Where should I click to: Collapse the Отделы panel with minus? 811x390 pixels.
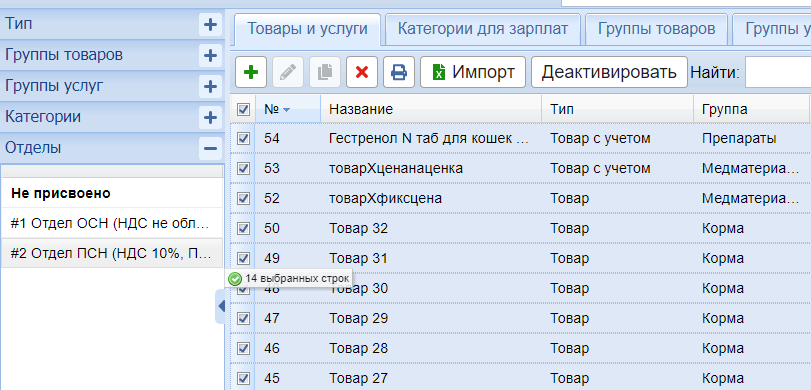[x=210, y=148]
